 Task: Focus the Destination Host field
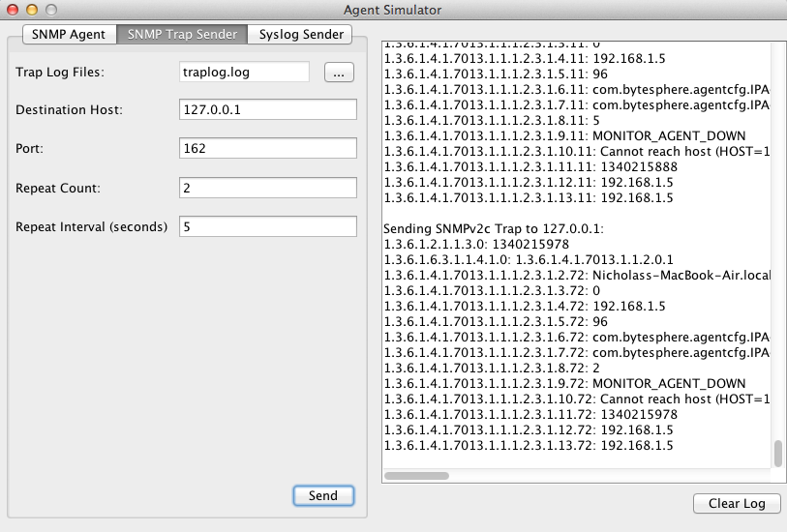pyautogui.click(x=268, y=109)
